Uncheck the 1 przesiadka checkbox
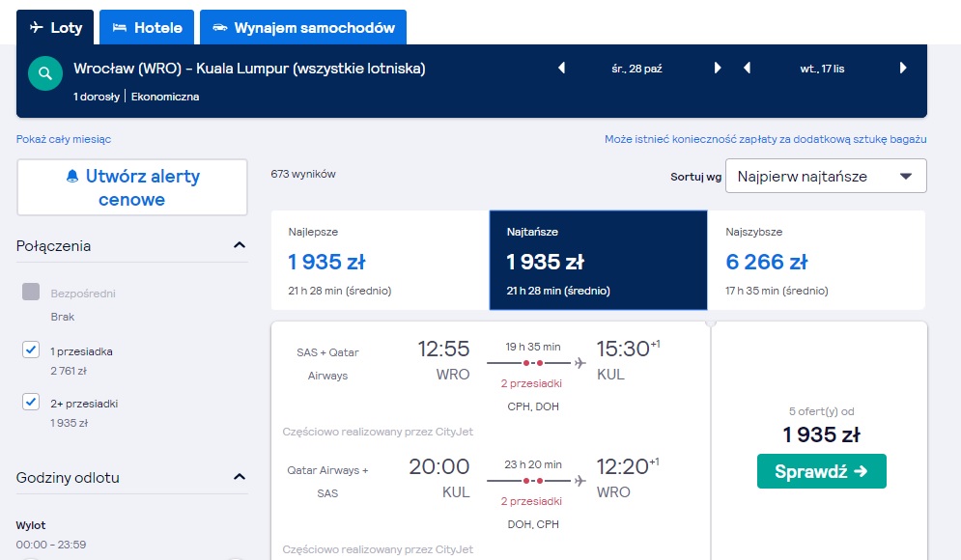Viewport: 961px width, 560px height. [x=31, y=350]
